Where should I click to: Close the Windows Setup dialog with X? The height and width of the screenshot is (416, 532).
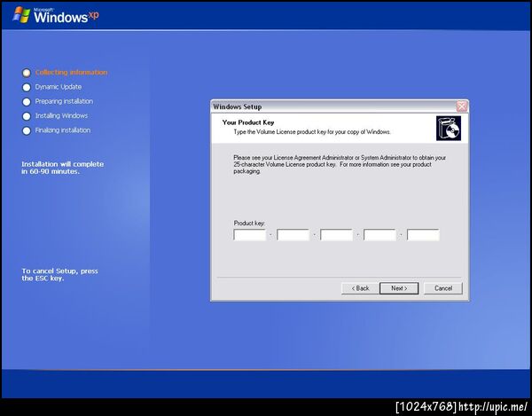462,106
